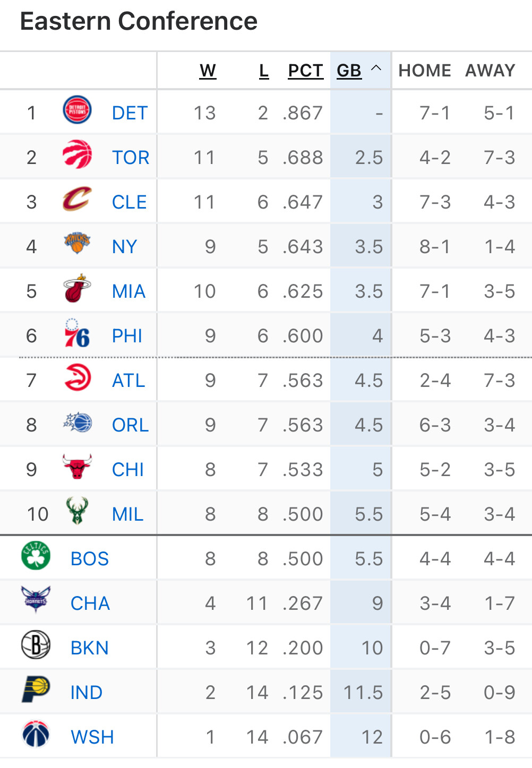The height and width of the screenshot is (768, 532).
Task: Open the MIL team link
Action: point(128,514)
